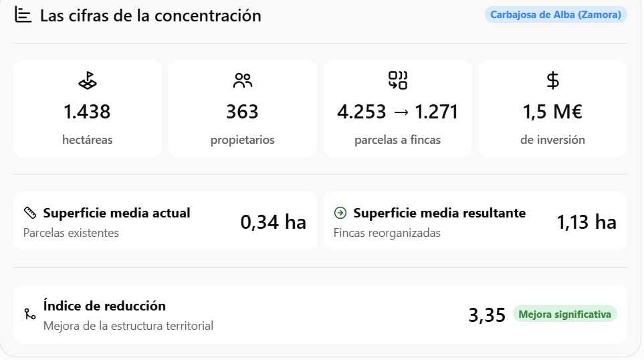The image size is (644, 360).
Task: Click the 0,34 ha value
Action: tap(273, 222)
